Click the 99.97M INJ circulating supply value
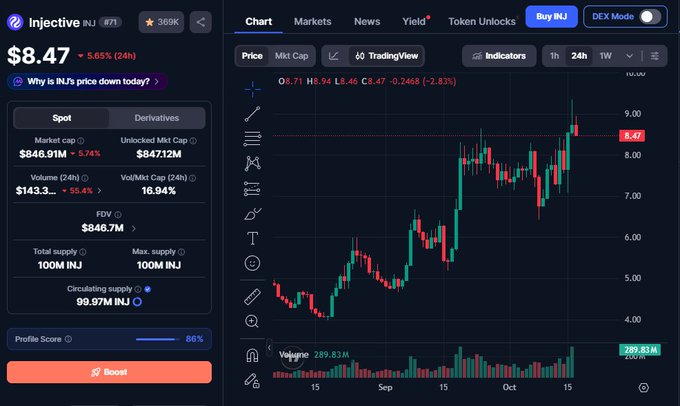Viewport: 680px width, 406px height. (103, 302)
